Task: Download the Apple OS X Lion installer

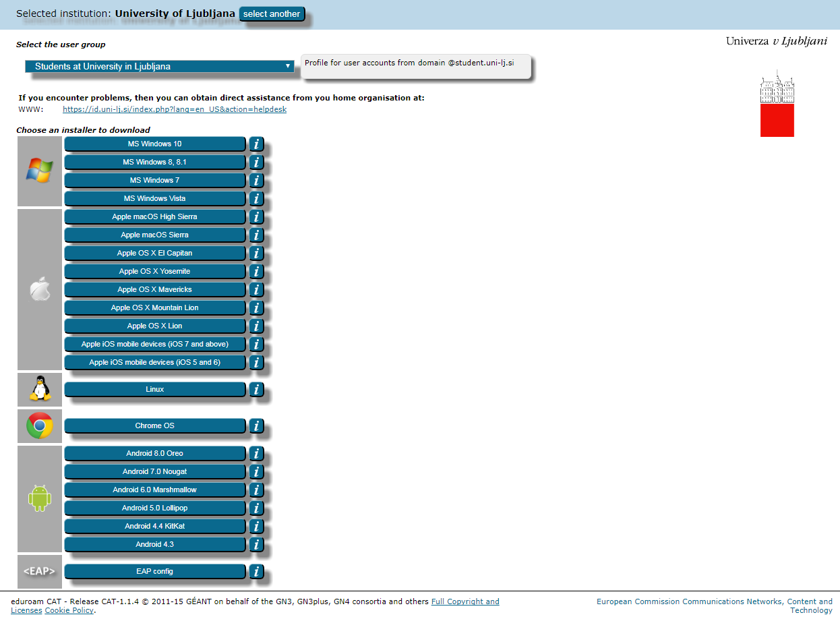Action: pyautogui.click(x=155, y=326)
